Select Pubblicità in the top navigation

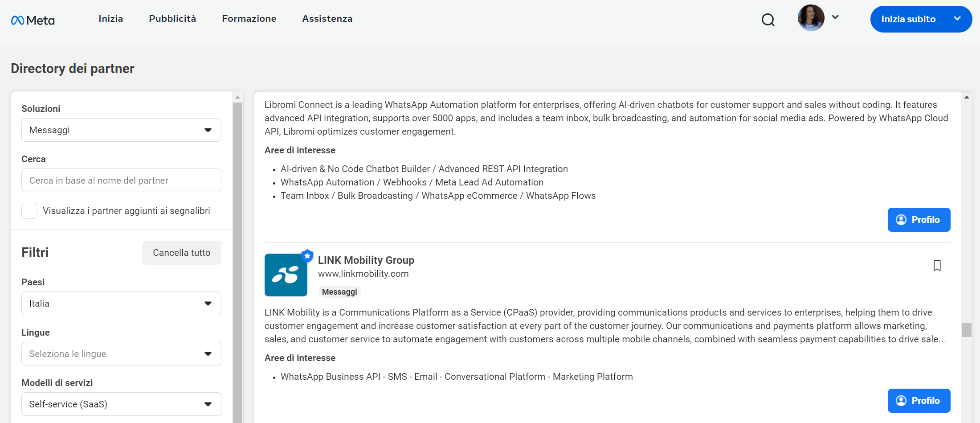(x=172, y=19)
